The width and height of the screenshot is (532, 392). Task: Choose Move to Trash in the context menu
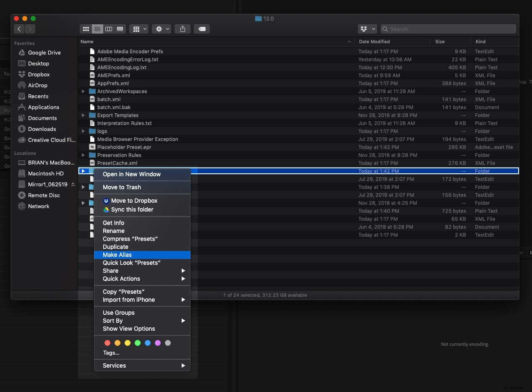122,187
